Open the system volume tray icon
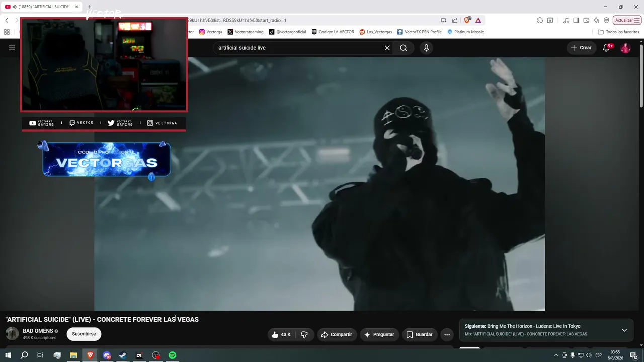This screenshot has width=644, height=362. point(588,355)
